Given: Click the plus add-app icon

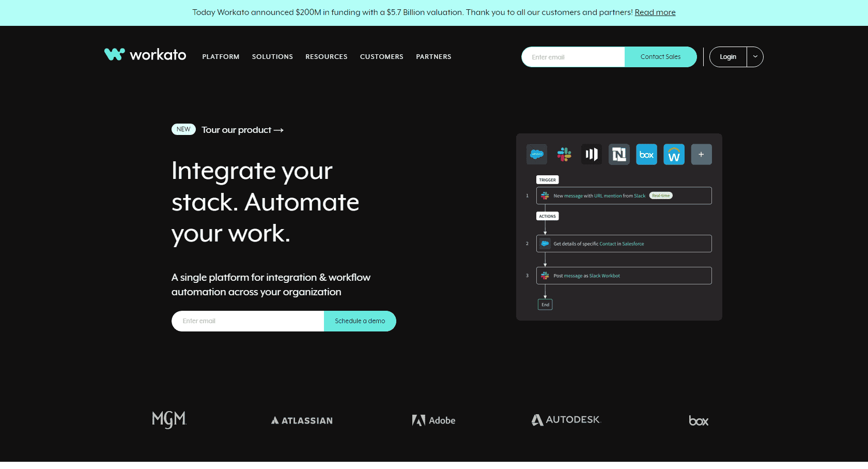Looking at the screenshot, I should (x=702, y=154).
